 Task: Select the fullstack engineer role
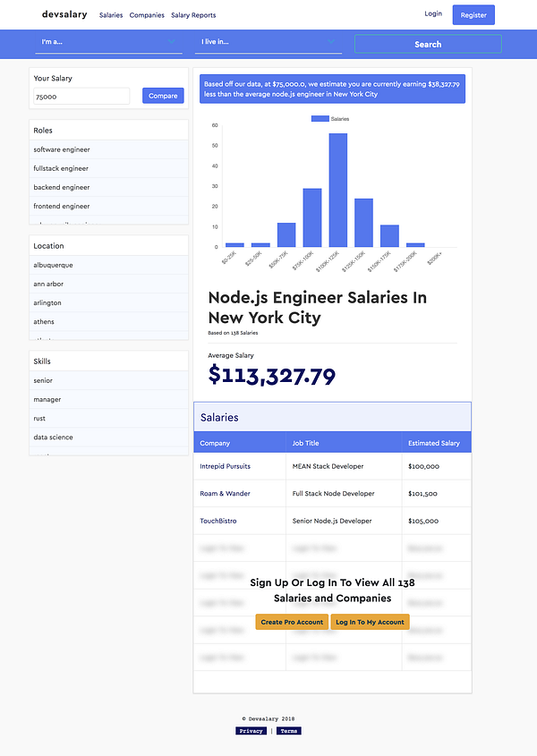pos(61,168)
